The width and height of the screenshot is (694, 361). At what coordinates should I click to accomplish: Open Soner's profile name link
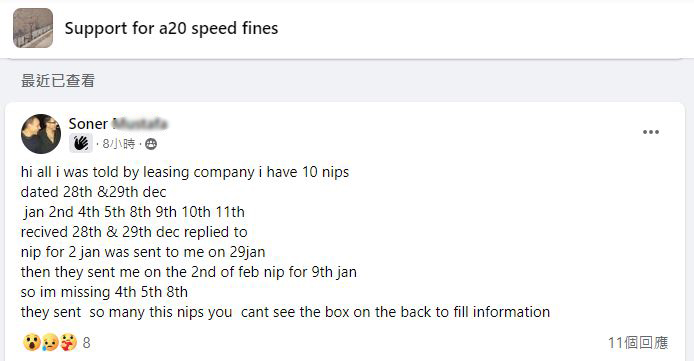pos(118,124)
